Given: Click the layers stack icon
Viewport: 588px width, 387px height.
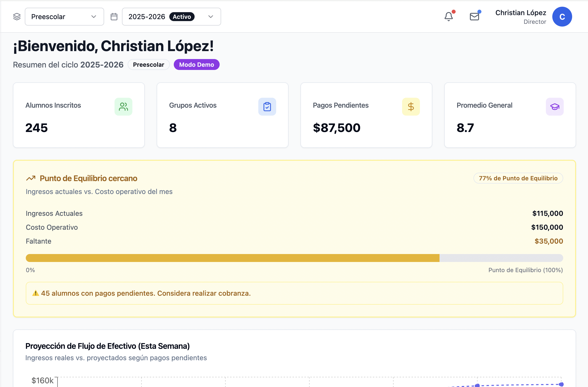Looking at the screenshot, I should (x=17, y=17).
